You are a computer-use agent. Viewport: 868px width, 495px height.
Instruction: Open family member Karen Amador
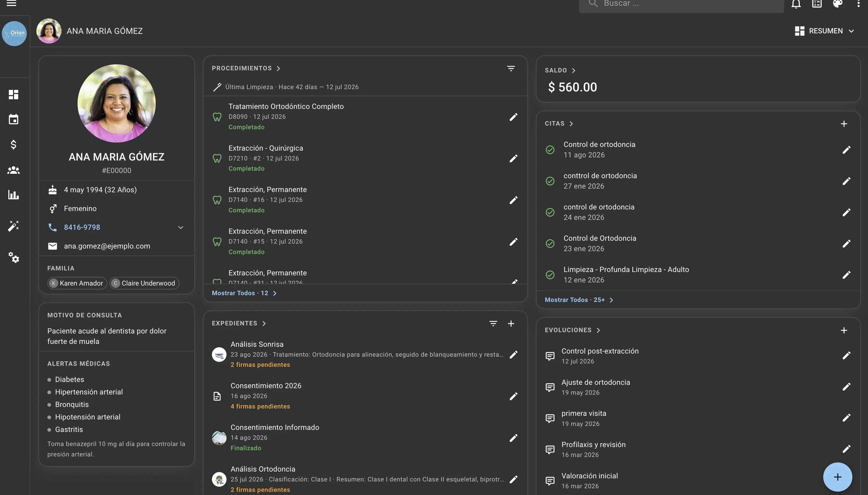[78, 283]
